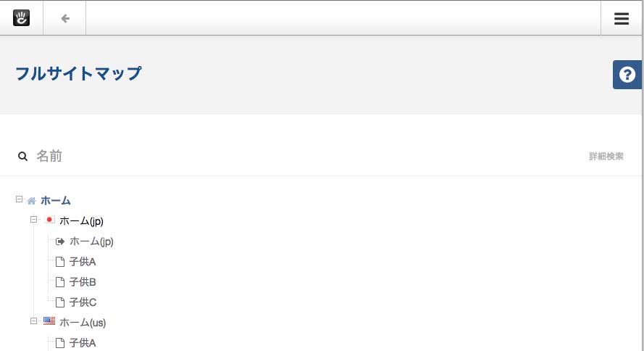
Task: Click the magnifier search icon
Action: [x=22, y=156]
